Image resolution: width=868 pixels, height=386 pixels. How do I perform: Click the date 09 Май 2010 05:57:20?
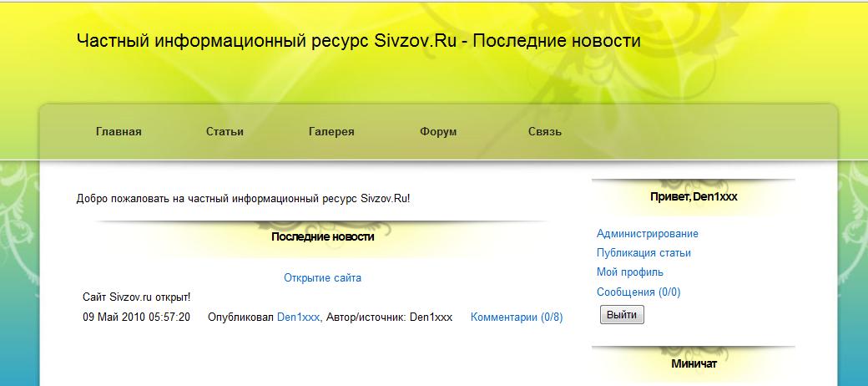pyautogui.click(x=136, y=317)
